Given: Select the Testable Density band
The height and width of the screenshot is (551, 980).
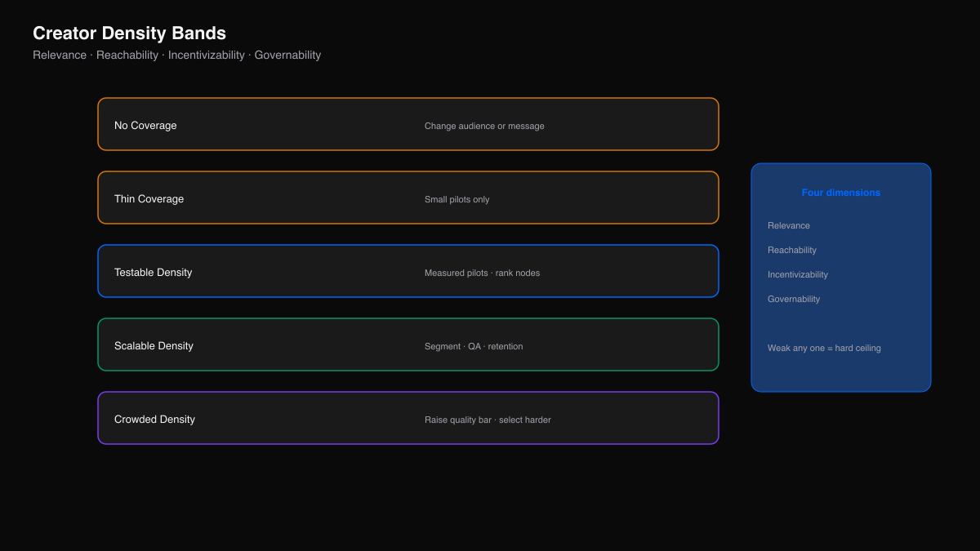Looking at the screenshot, I should pyautogui.click(x=408, y=271).
